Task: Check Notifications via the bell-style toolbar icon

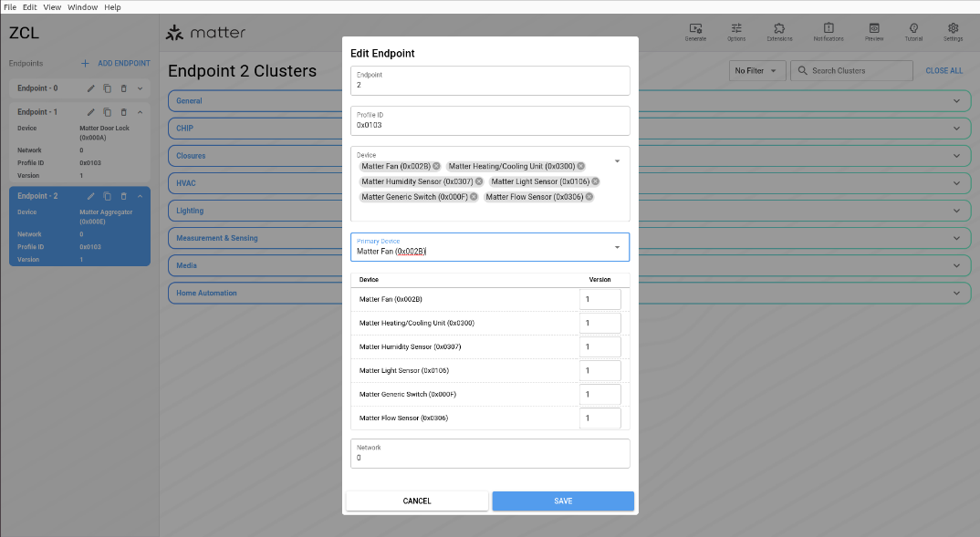Action: coord(828,30)
